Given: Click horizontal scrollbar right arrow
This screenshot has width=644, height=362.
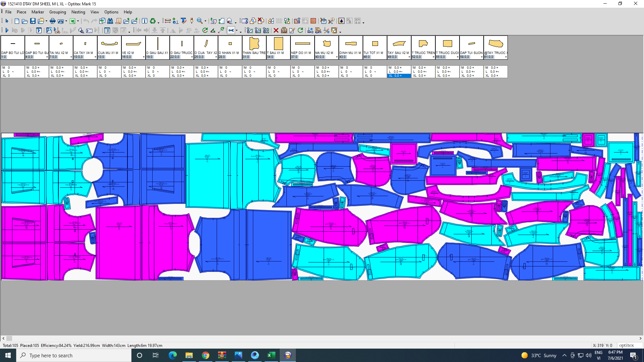Looking at the screenshot, I should coord(640,339).
